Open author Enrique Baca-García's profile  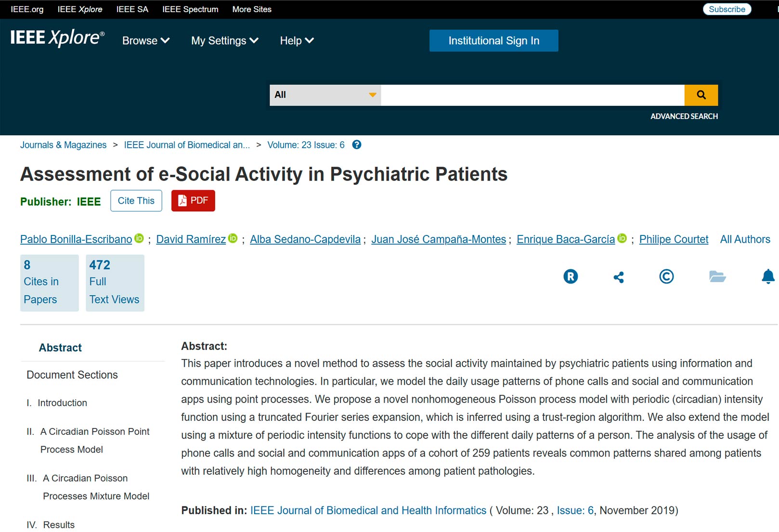(566, 239)
